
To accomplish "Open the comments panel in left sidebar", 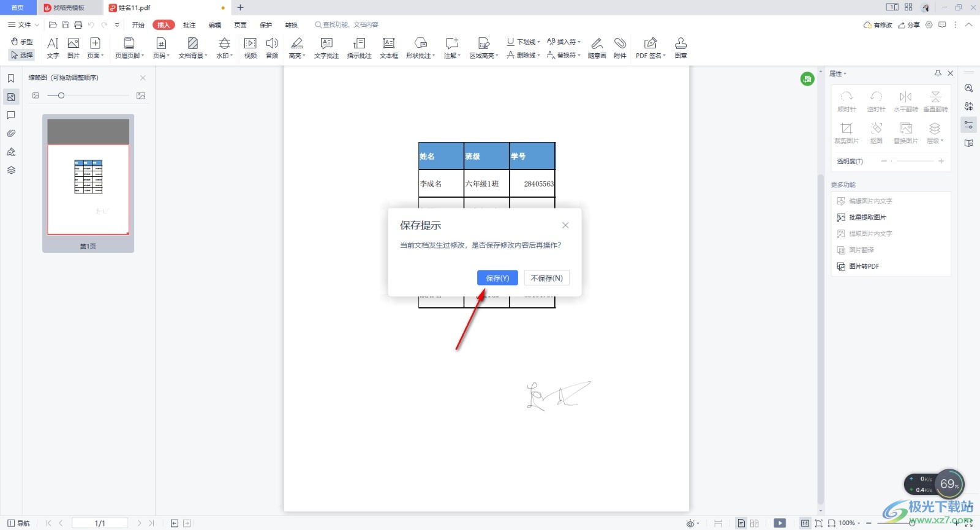I will click(x=11, y=115).
